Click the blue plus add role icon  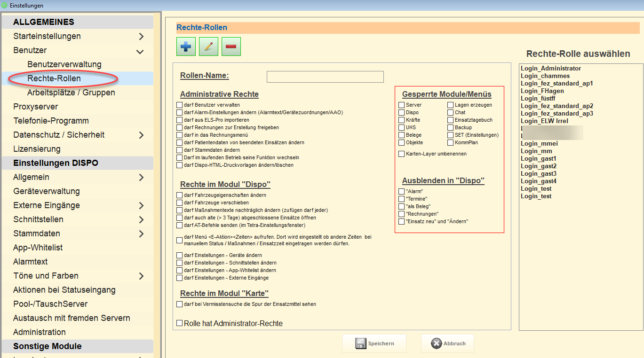[186, 47]
